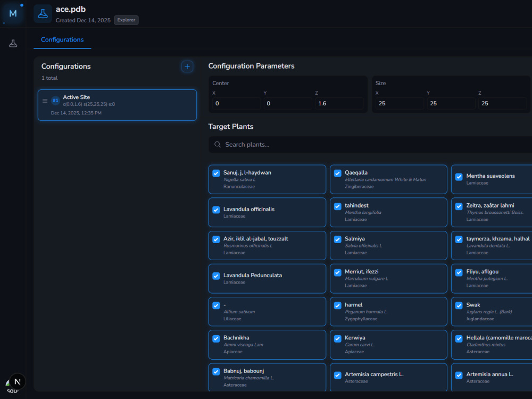Click the 'Nigella sativa L' species name
This screenshot has height=399, width=532.
pyautogui.click(x=239, y=179)
